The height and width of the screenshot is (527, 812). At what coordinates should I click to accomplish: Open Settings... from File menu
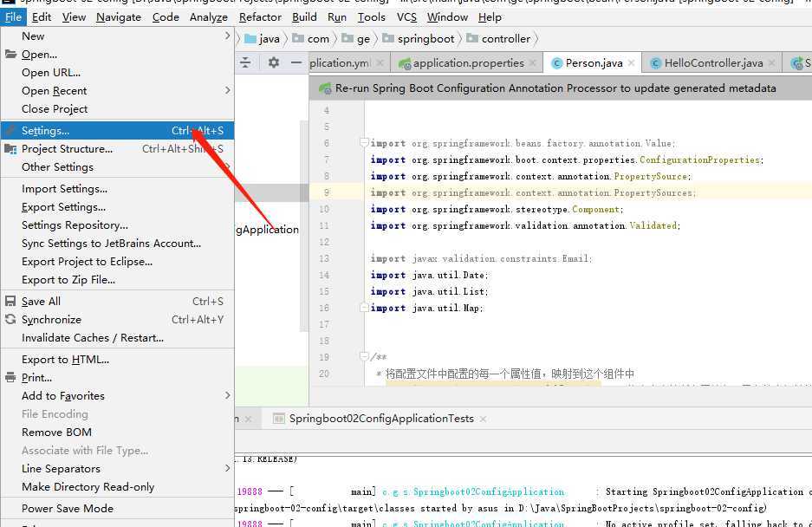[118, 131]
